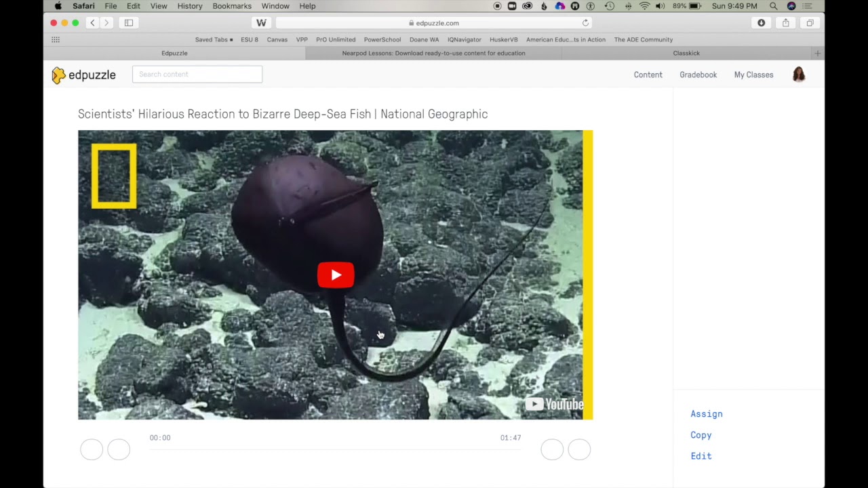This screenshot has width=868, height=488.
Task: Open the VPP bookmark
Action: coord(302,39)
